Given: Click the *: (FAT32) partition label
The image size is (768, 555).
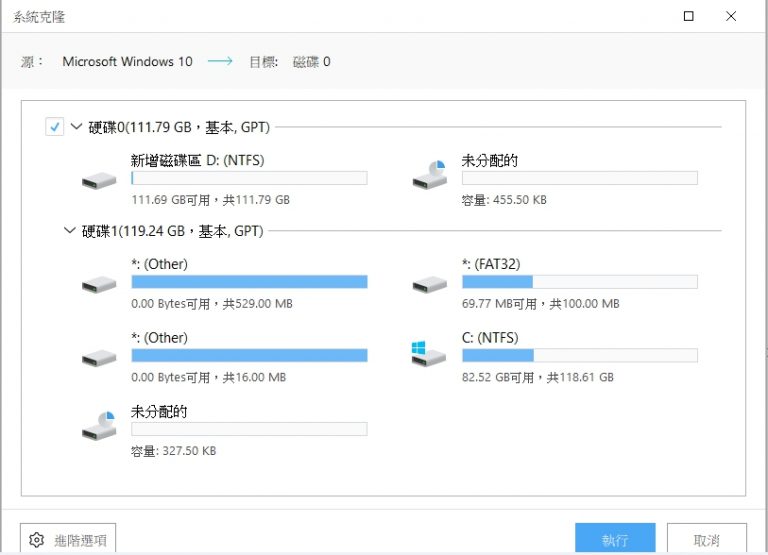Looking at the screenshot, I should 491,264.
